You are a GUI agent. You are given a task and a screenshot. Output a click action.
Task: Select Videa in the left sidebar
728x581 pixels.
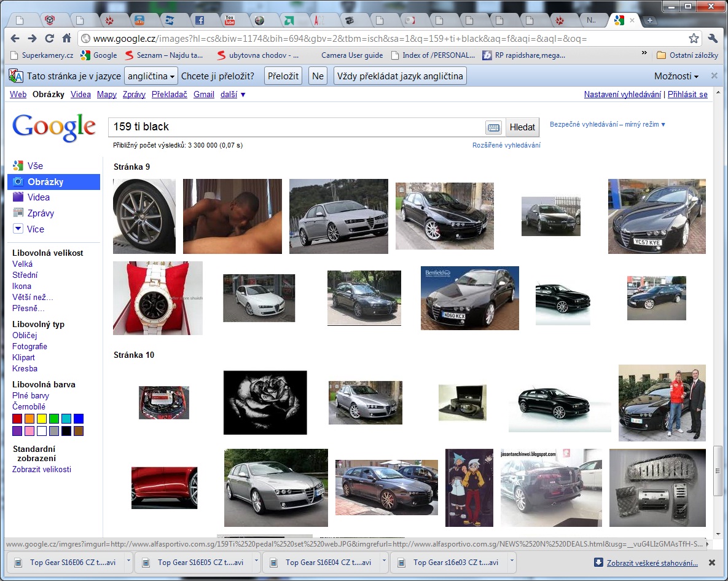(38, 197)
